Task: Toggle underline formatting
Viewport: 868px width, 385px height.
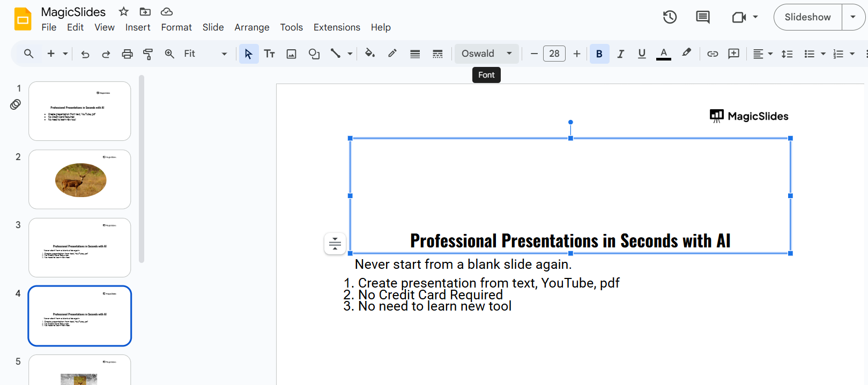Action: (642, 54)
